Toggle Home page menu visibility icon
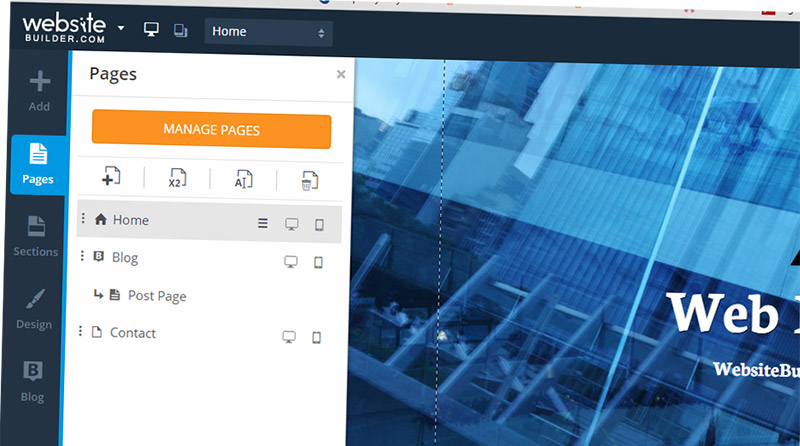 pyautogui.click(x=263, y=223)
